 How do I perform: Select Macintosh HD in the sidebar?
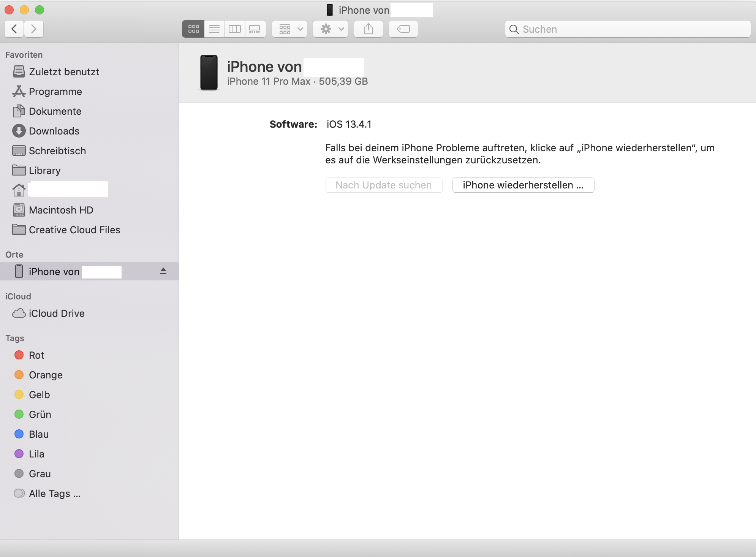tap(61, 210)
